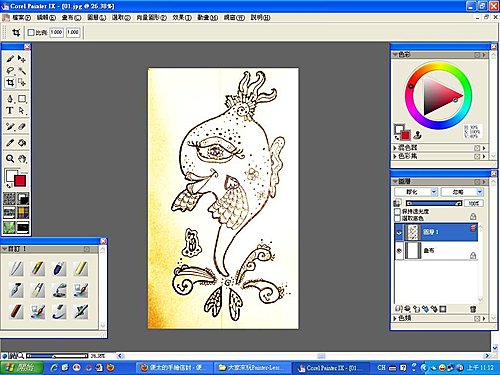Pick the Text tool

[x=10, y=110]
